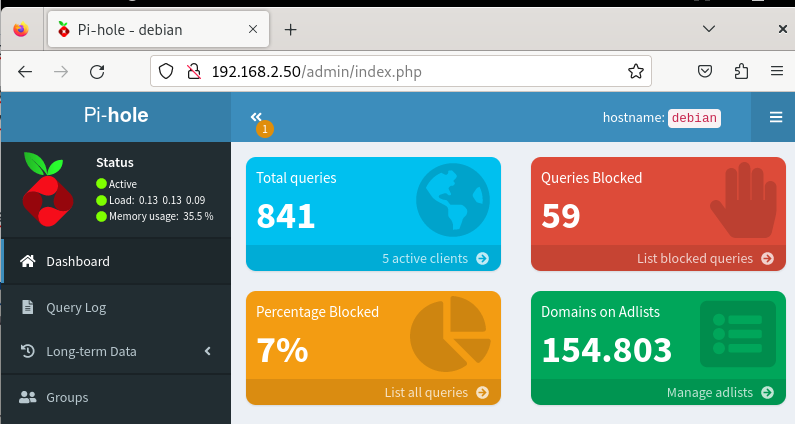
Task: Open the hamburger menu beside hostname
Action: click(x=776, y=117)
